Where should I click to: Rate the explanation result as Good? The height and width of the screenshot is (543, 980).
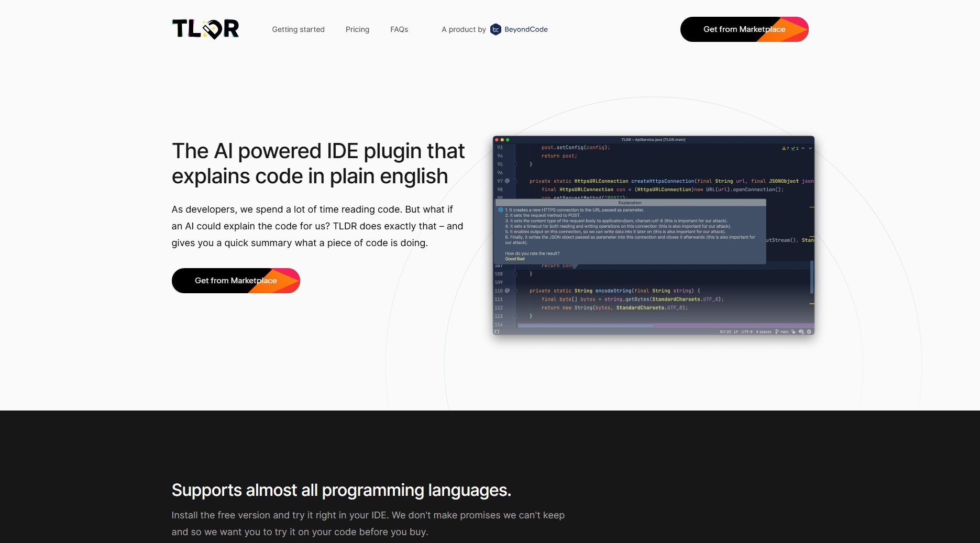(x=509, y=259)
